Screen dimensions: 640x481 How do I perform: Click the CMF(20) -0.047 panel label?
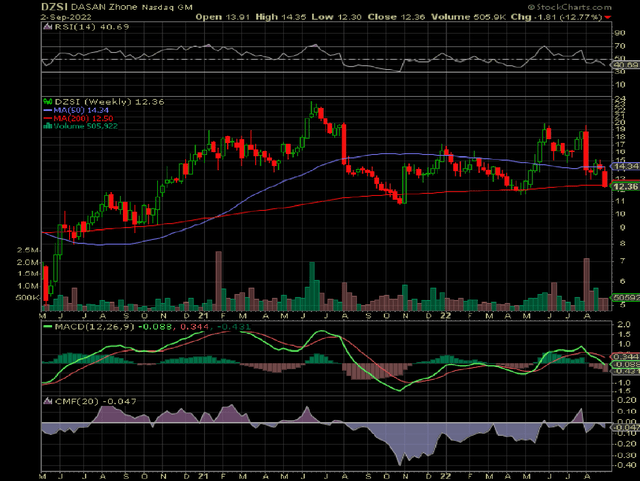[x=95, y=401]
